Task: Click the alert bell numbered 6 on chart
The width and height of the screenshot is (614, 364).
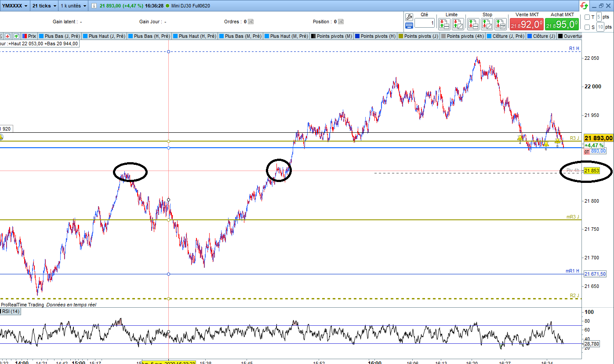Action: [546, 144]
